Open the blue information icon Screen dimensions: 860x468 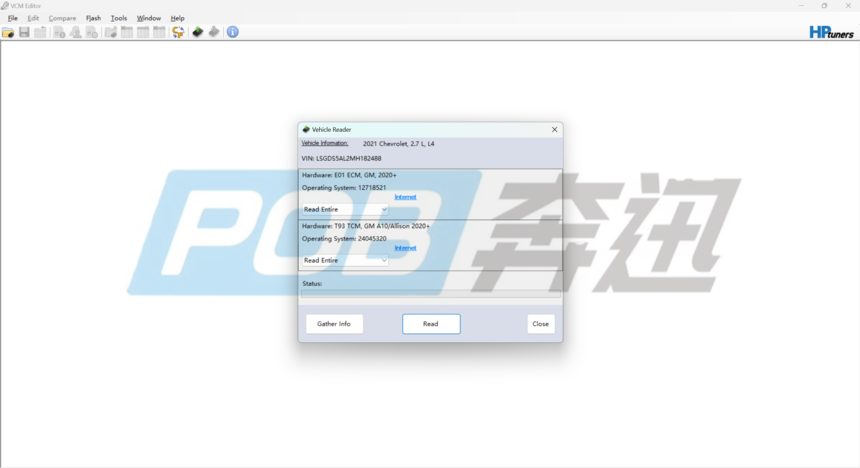click(x=233, y=32)
